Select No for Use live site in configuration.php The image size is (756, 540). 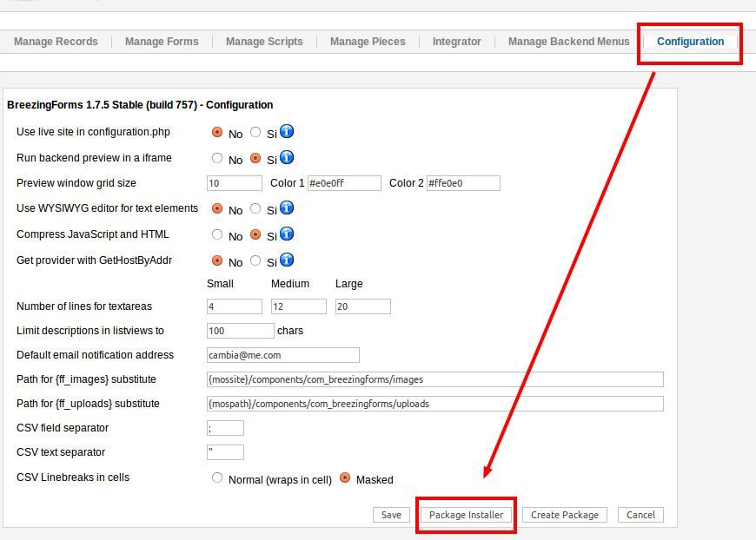point(217,132)
